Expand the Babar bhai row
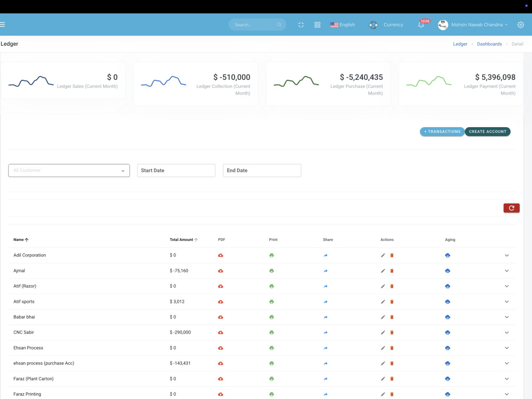532x399 pixels. [x=506, y=317]
